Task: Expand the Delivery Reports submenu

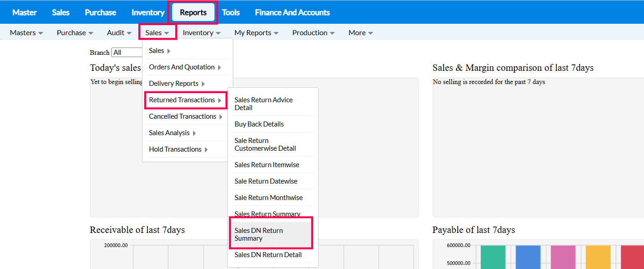Action: (177, 84)
